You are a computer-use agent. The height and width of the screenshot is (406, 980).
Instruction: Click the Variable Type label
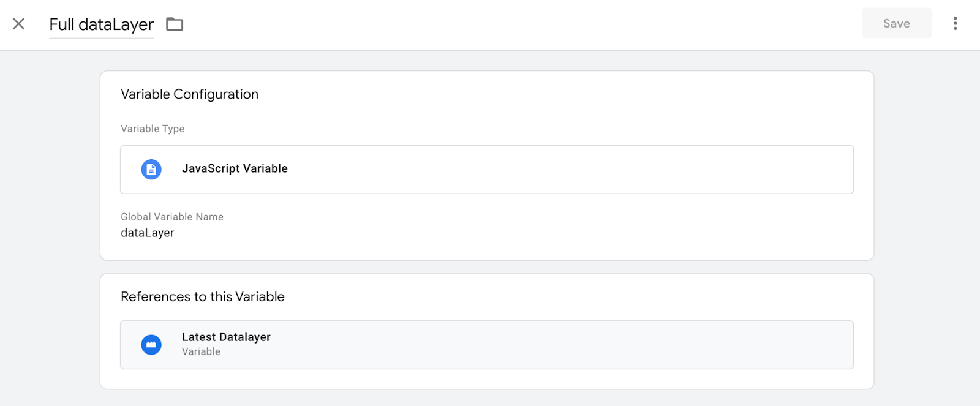(153, 129)
